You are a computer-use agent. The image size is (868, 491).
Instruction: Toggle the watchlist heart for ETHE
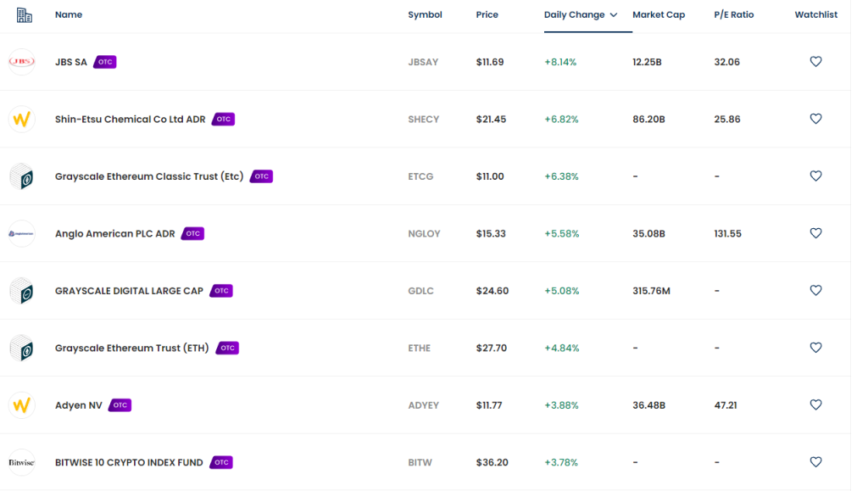pyautogui.click(x=815, y=348)
